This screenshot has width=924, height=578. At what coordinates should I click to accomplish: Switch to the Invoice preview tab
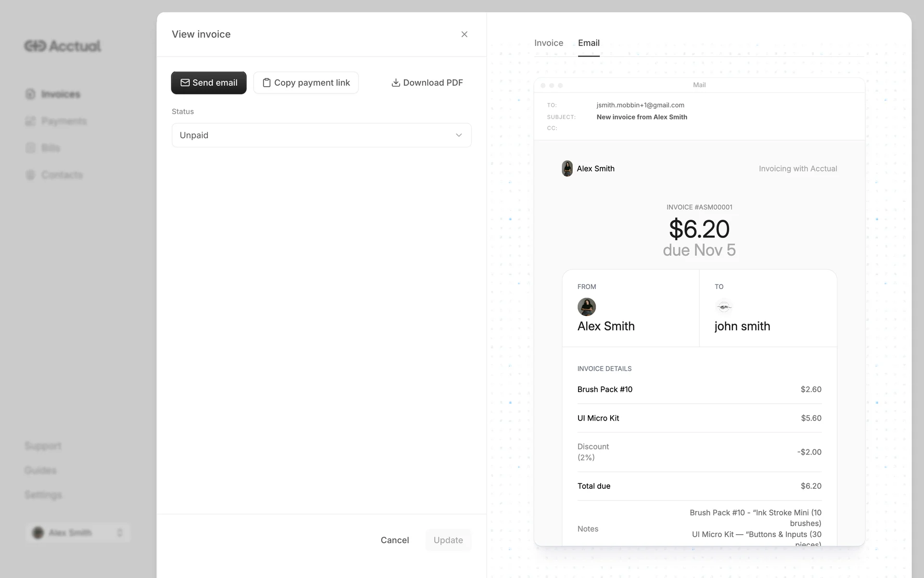click(x=548, y=43)
